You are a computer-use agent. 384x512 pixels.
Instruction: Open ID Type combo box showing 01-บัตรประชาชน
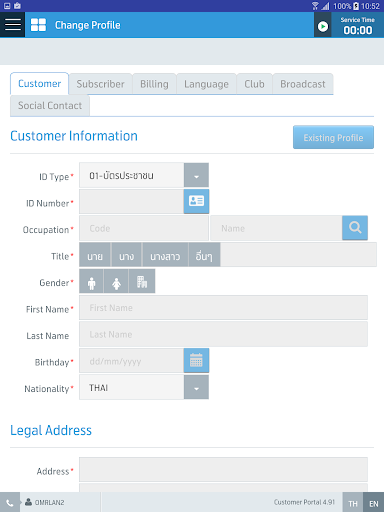pyautogui.click(x=144, y=175)
